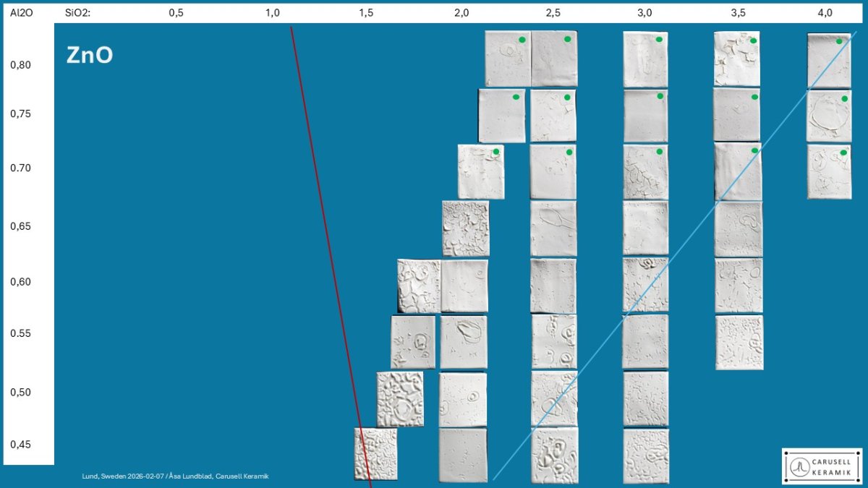Screen dimensions: 868x488
Task: Select the 0,45 row tile at SiO2 3,0
Action: coord(646,456)
